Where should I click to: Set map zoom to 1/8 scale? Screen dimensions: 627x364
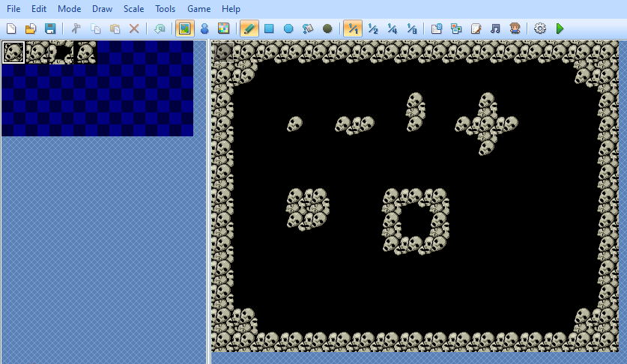pyautogui.click(x=412, y=28)
